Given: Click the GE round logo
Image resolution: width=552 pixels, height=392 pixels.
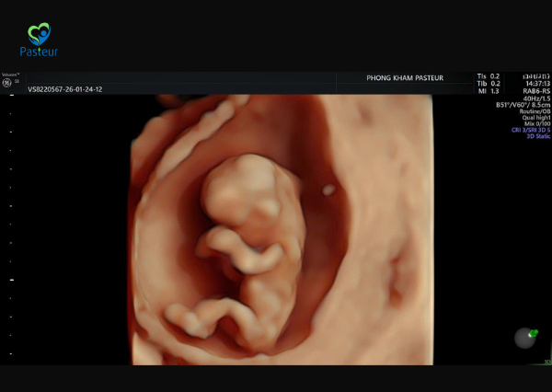Looking at the screenshot, I should (x=6, y=83).
